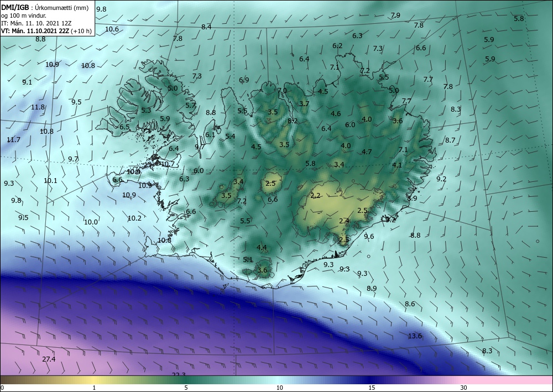Click the 8.6 value southeast of Iceland
The image size is (553, 392).
pos(410,304)
